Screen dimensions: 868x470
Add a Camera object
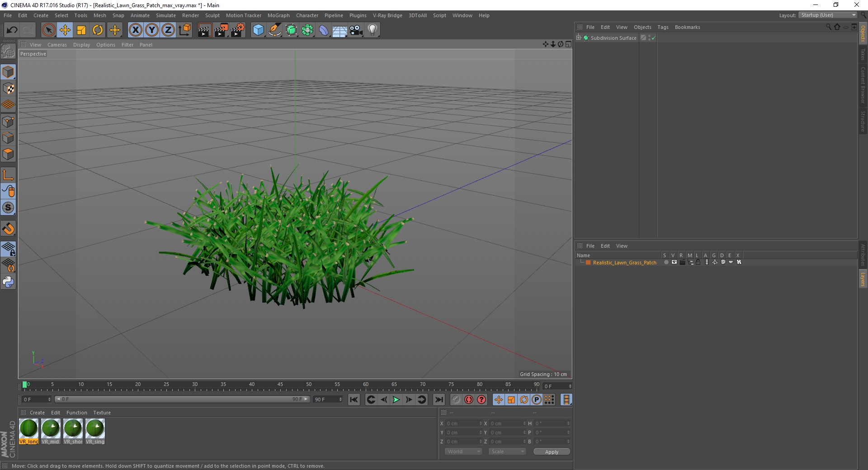[x=356, y=30]
